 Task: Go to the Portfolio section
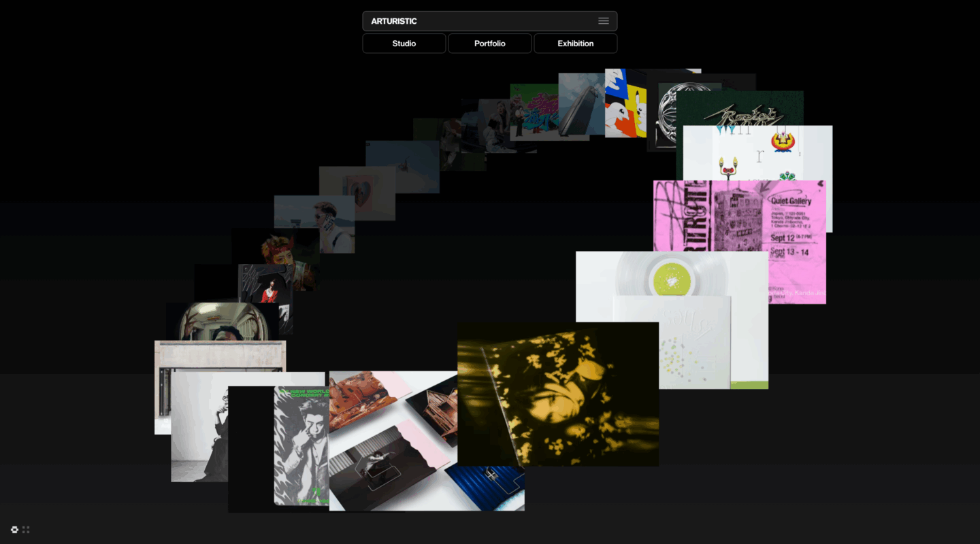tap(490, 44)
